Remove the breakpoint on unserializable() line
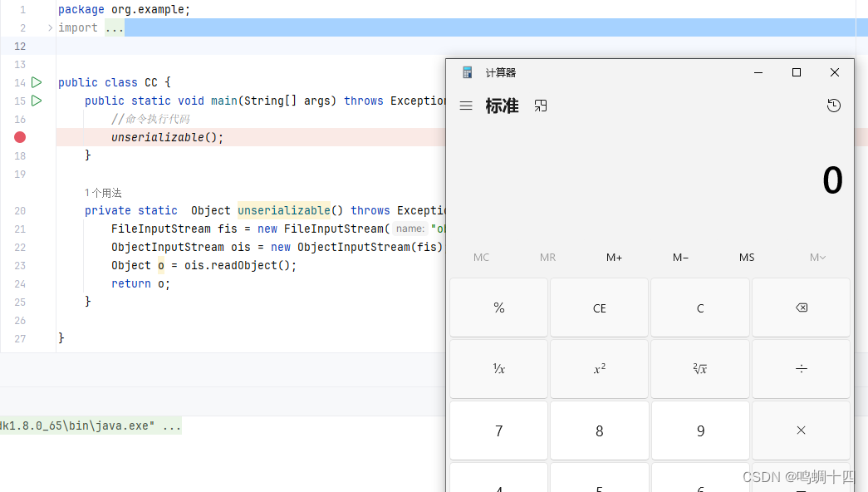 point(20,137)
